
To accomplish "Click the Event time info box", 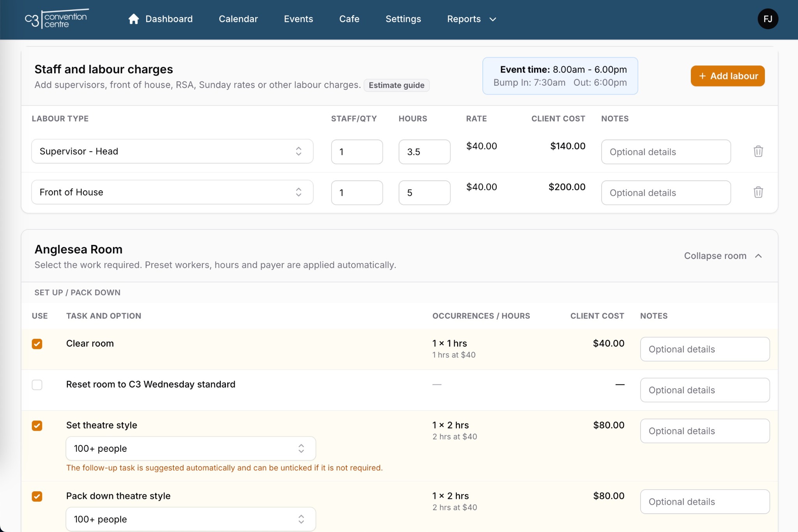I will point(560,76).
